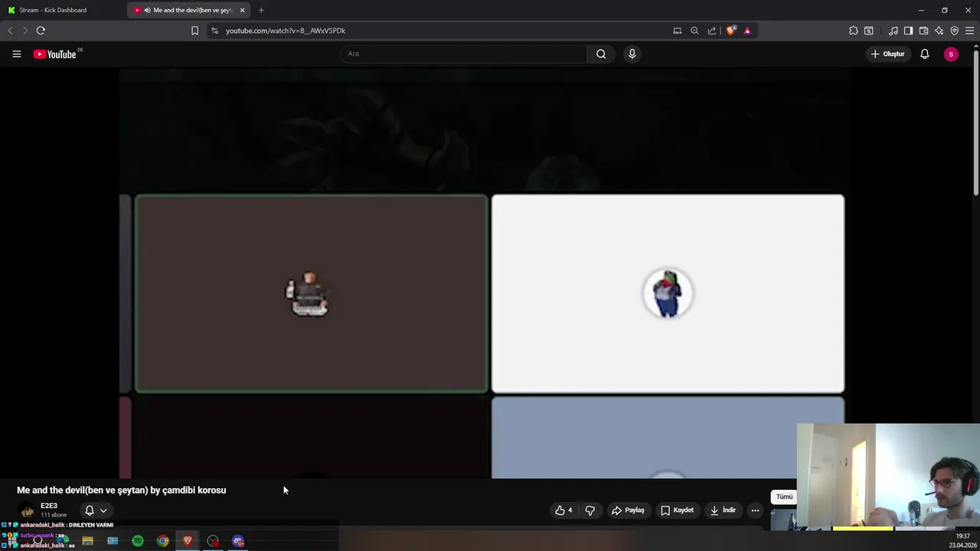Image resolution: width=980 pixels, height=551 pixels.
Task: Open the three-dot more actions menu
Action: coord(755,510)
